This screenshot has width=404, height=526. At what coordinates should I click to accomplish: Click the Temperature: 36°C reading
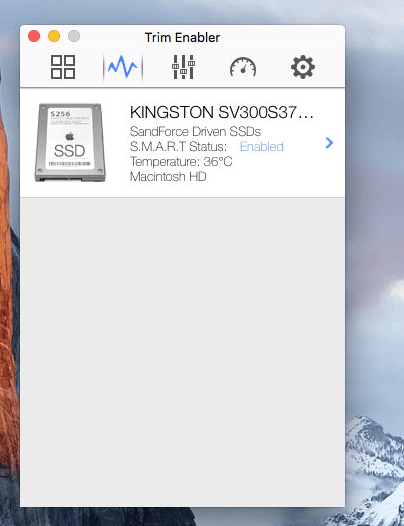[x=181, y=162]
